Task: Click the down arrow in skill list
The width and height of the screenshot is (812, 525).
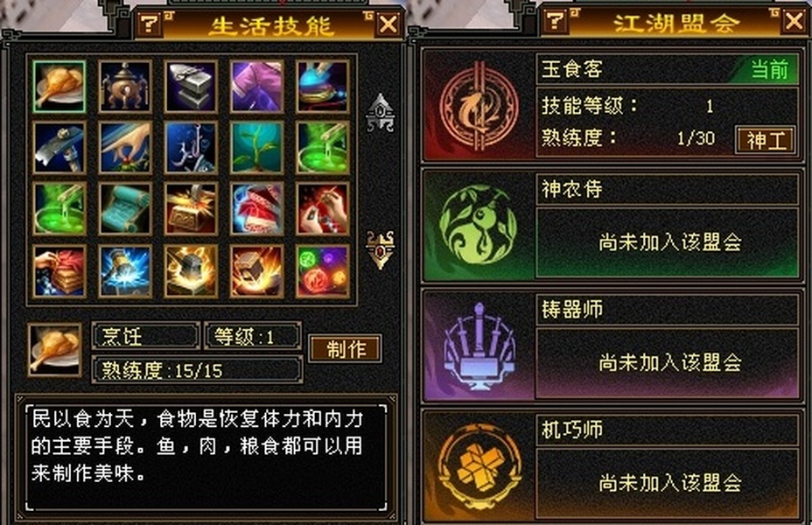Action: click(380, 249)
